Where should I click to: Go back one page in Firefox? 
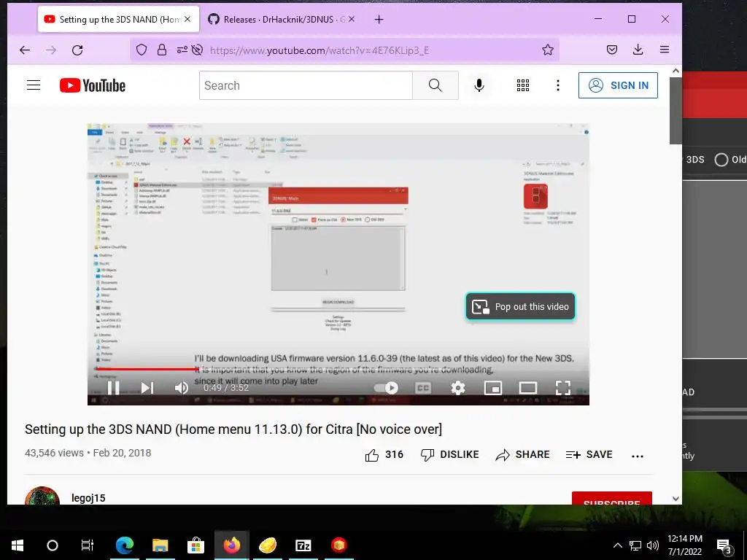coord(25,50)
